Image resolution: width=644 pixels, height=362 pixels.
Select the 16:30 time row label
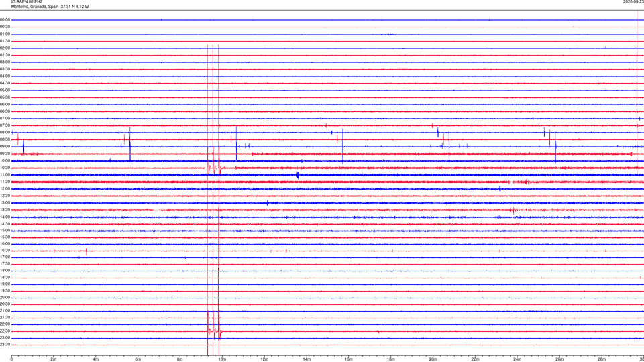click(5, 250)
